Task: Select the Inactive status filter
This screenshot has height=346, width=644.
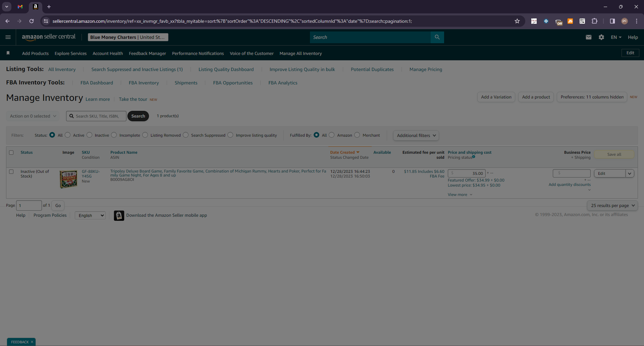Action: [90, 135]
